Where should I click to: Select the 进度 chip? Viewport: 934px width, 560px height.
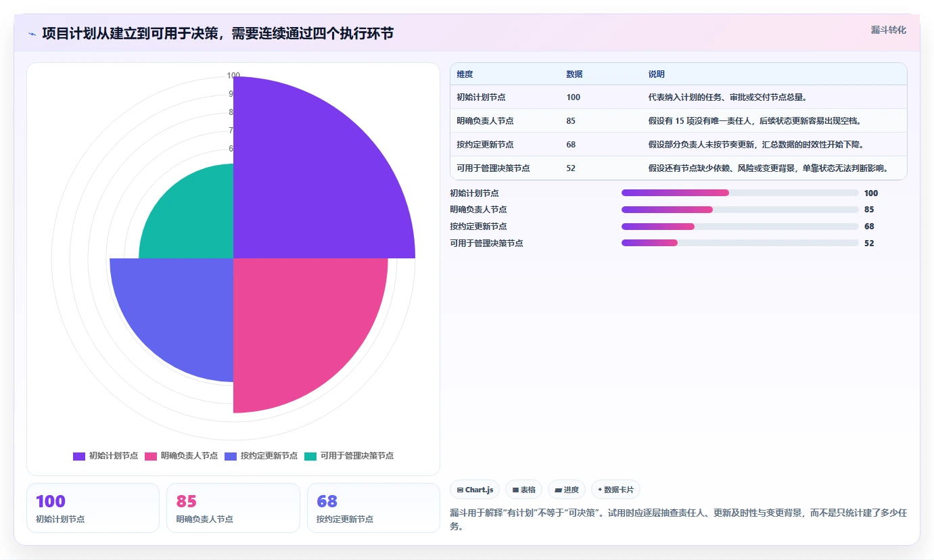[x=567, y=490]
